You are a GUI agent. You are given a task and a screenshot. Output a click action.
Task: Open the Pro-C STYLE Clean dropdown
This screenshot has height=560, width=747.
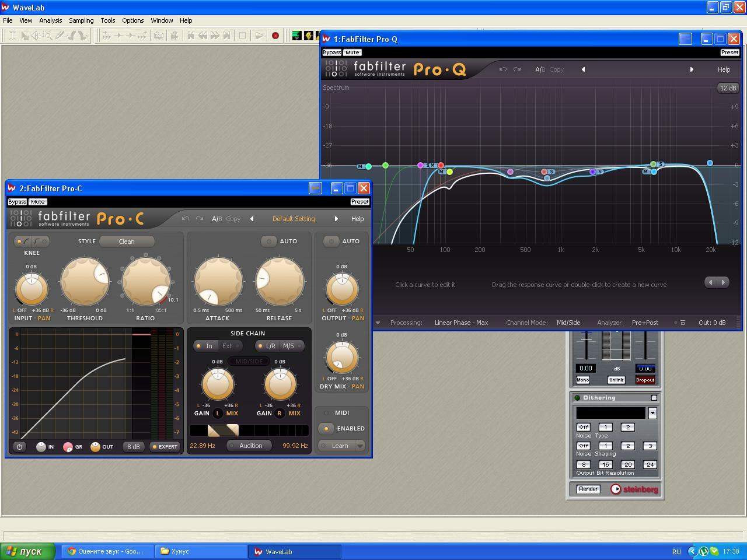127,242
